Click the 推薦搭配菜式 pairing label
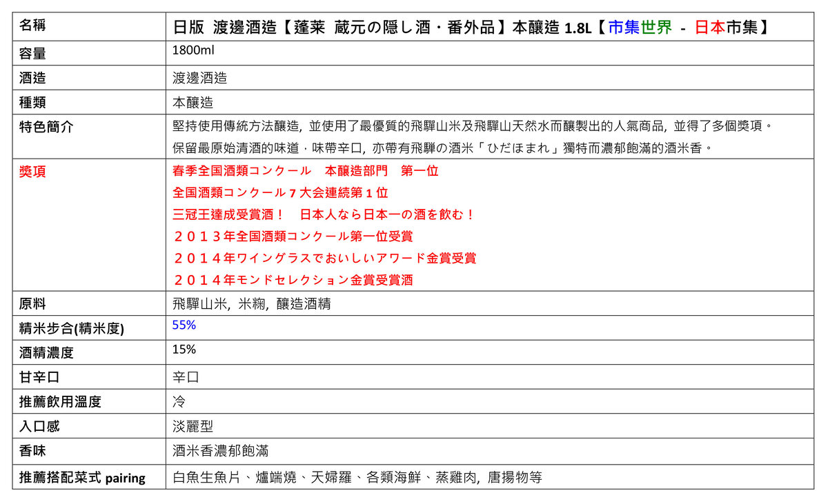The width and height of the screenshot is (828, 504). 82,477
